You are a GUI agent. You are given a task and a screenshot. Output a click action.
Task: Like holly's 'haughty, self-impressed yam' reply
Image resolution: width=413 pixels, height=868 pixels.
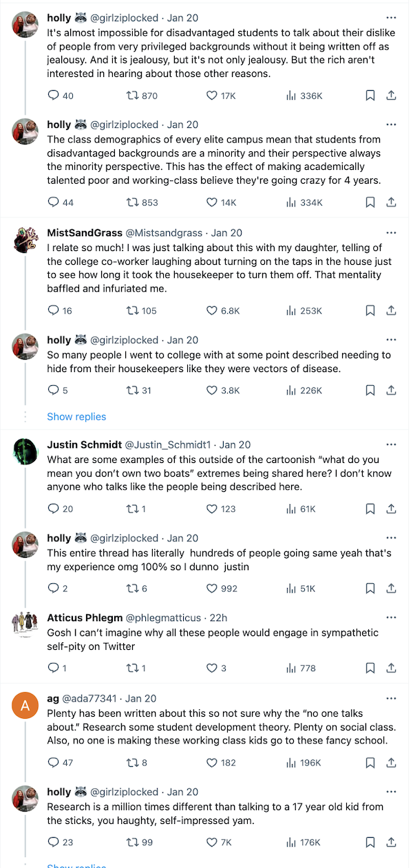pos(212,843)
